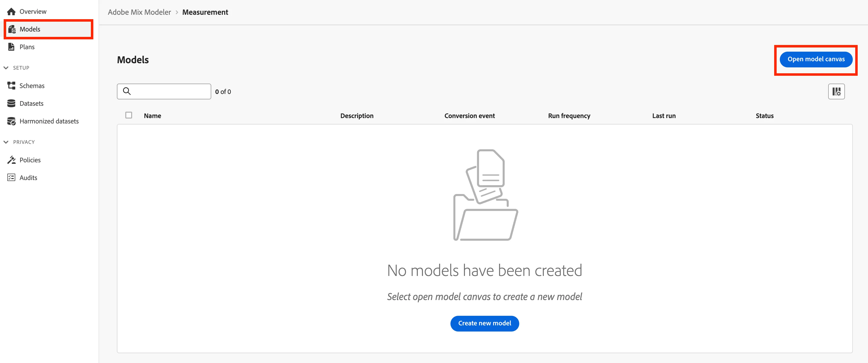Click Adobe Mix Modeler breadcrumb link
Screen dimensions: 868x363
click(139, 12)
